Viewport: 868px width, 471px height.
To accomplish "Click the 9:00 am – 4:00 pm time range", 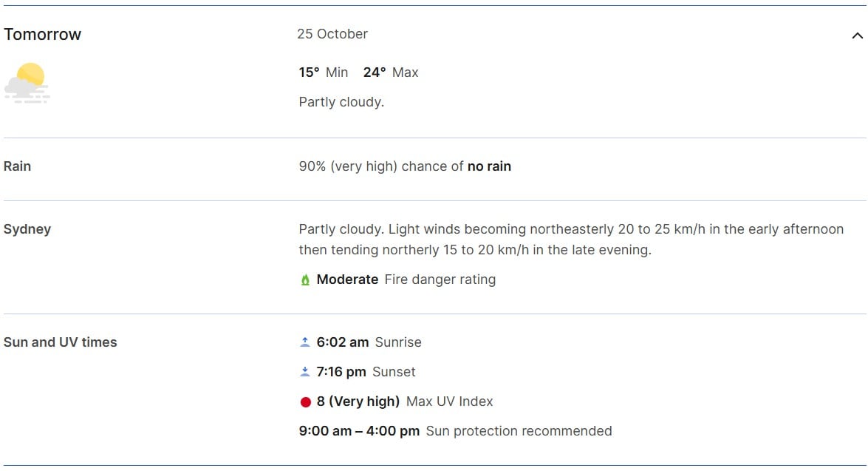I will pyautogui.click(x=359, y=431).
